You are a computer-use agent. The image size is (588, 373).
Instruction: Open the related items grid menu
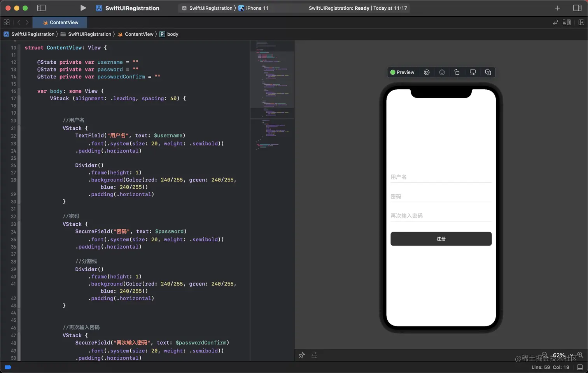click(x=7, y=23)
